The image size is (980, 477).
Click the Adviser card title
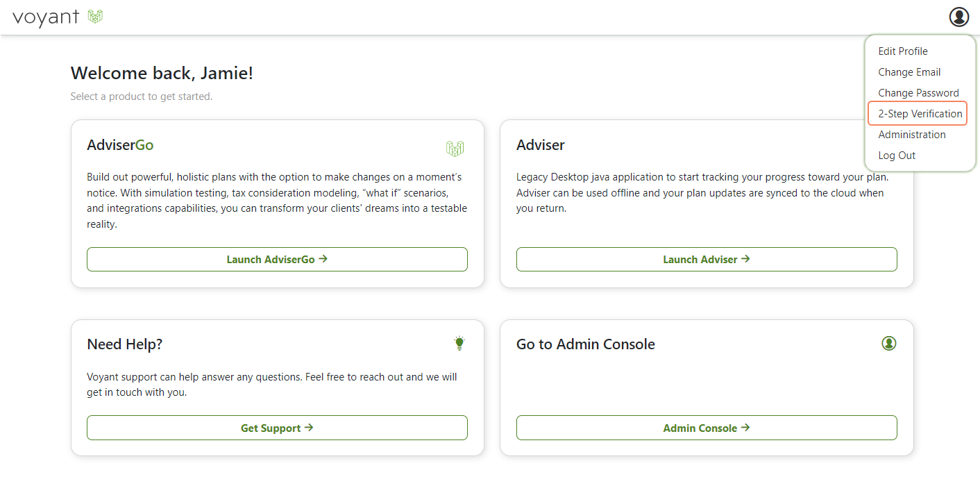tap(540, 145)
